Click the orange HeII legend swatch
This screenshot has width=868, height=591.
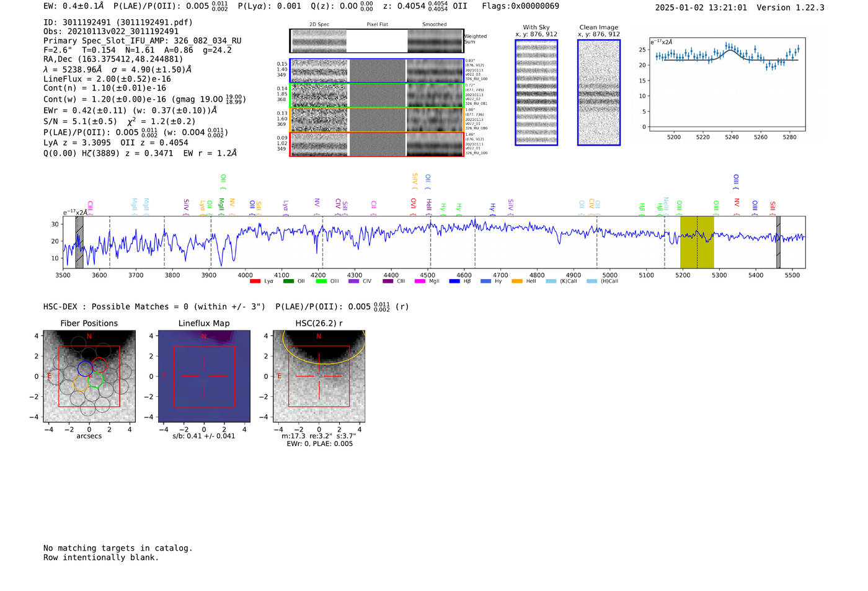(517, 282)
